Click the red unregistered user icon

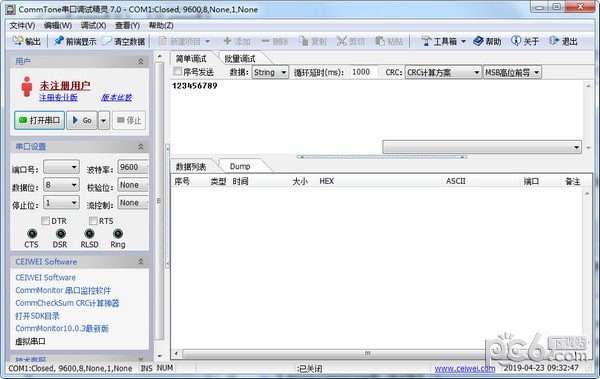(26, 87)
